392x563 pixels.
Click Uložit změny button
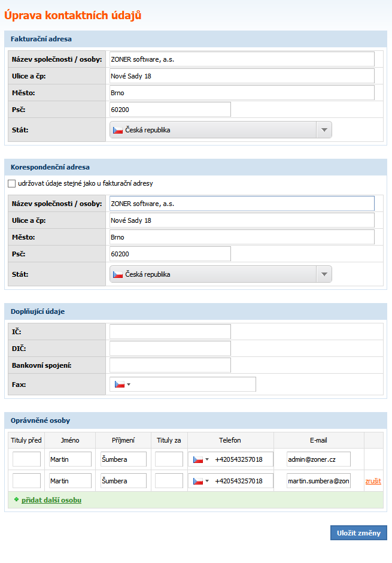pyautogui.click(x=358, y=533)
